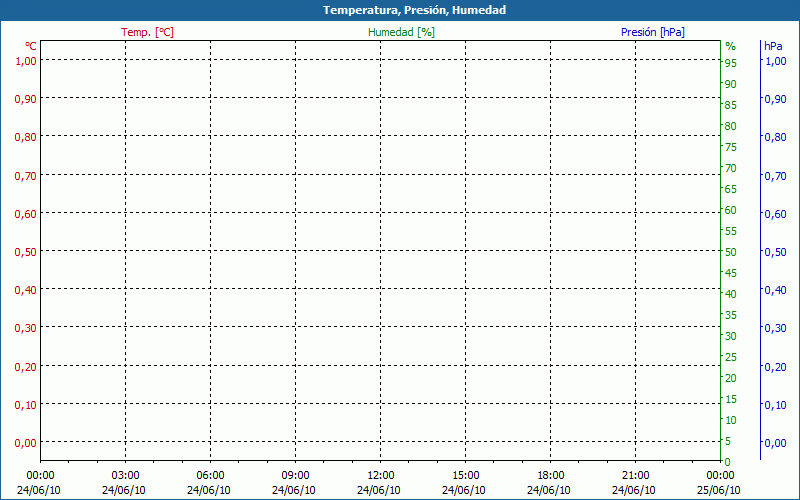Select the 09:00 time marker on the x-axis
The height and width of the screenshot is (500, 800).
tap(295, 476)
